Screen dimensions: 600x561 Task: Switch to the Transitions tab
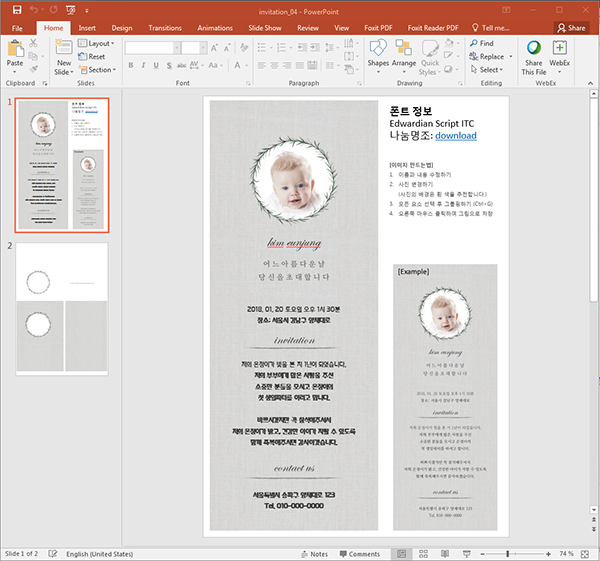click(x=165, y=28)
